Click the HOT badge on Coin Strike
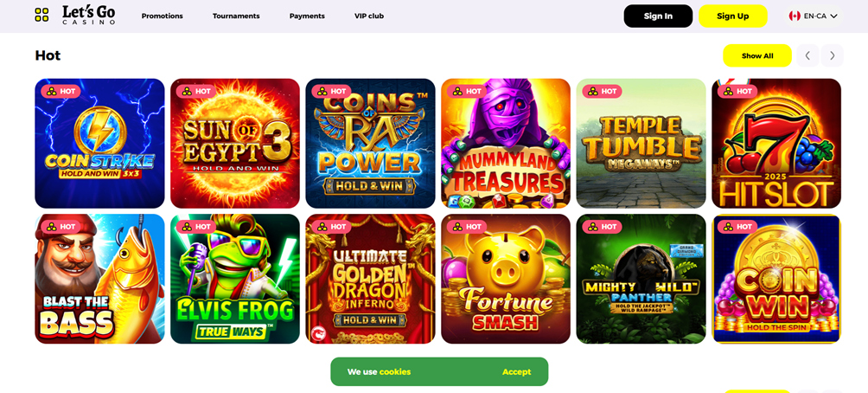This screenshot has height=393, width=868. pos(61,92)
